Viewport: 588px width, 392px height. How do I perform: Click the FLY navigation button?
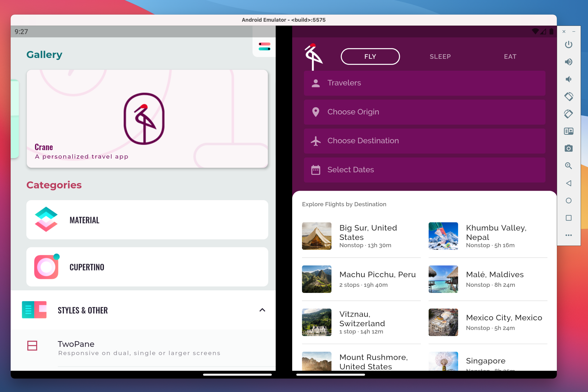(370, 56)
